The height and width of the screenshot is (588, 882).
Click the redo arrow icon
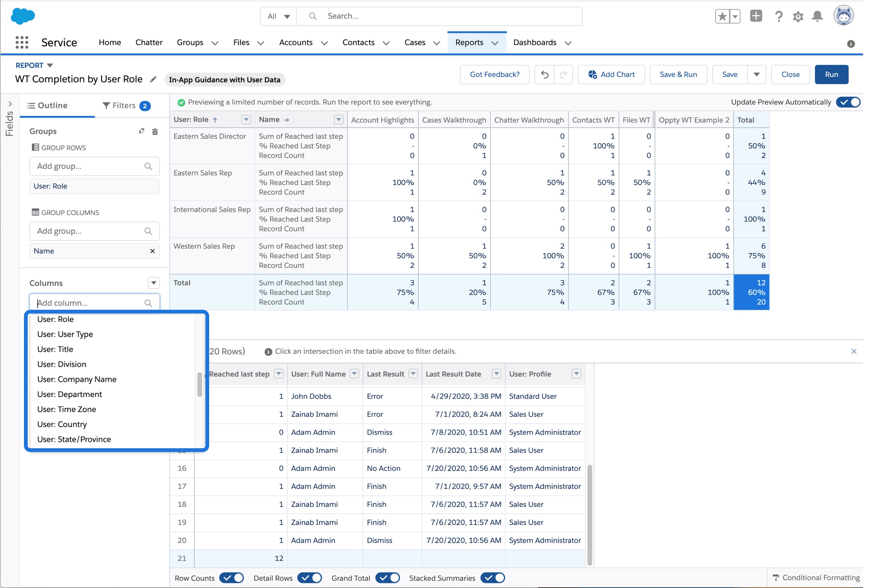[563, 74]
